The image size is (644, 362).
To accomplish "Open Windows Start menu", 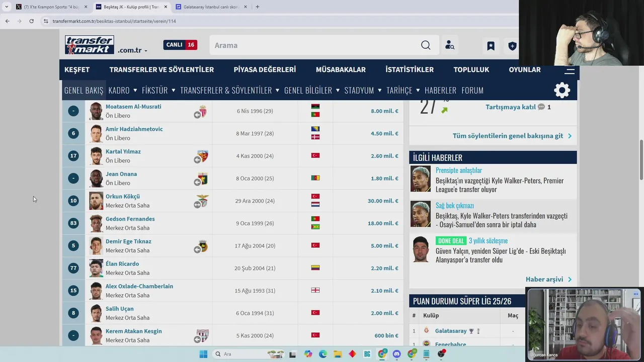I will click(203, 354).
